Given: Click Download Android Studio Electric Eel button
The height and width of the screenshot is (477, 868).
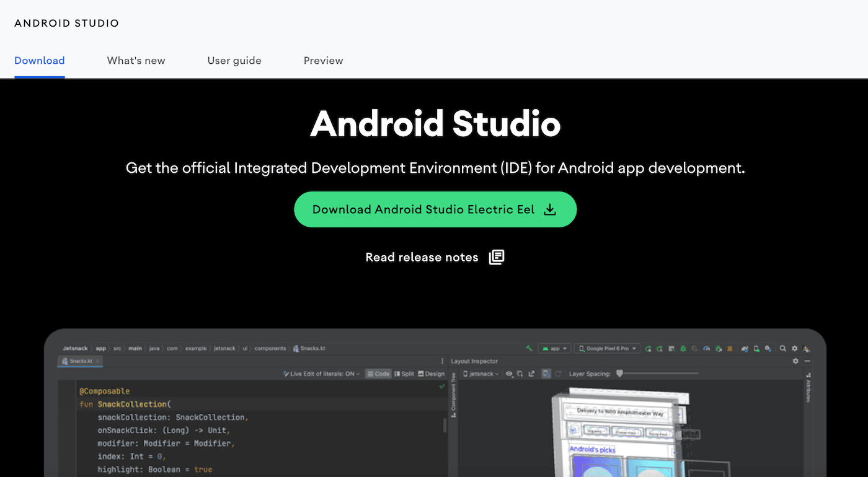Looking at the screenshot, I should point(423,209).
